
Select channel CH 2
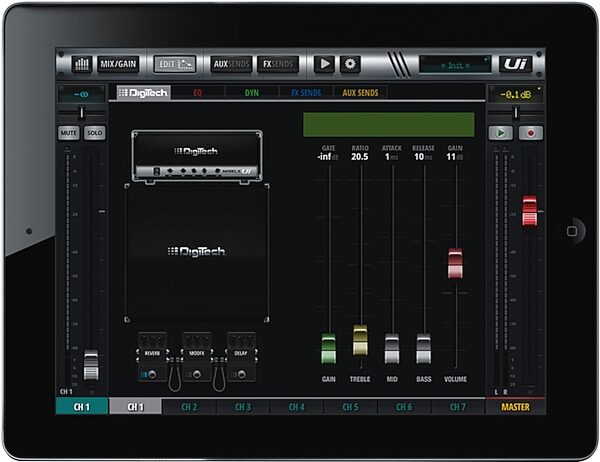pos(189,406)
